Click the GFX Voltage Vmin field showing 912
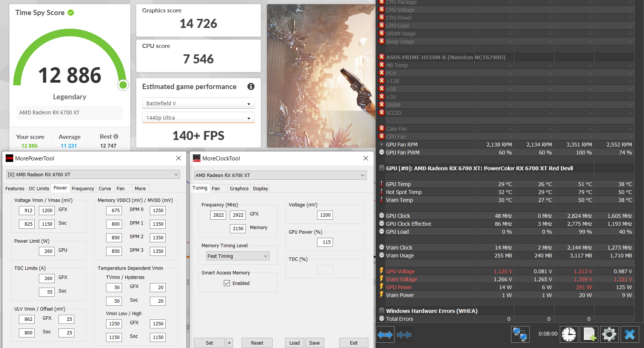The image size is (644, 348). click(x=27, y=210)
